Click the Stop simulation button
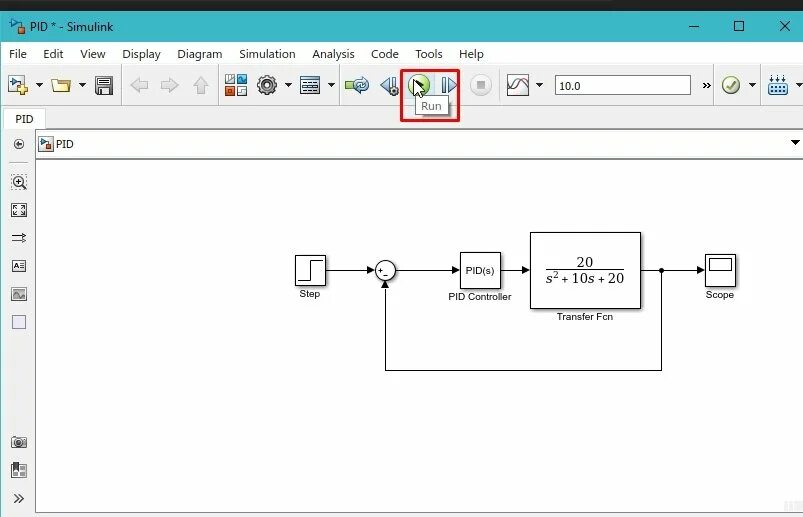The width and height of the screenshot is (803, 517). (x=480, y=85)
